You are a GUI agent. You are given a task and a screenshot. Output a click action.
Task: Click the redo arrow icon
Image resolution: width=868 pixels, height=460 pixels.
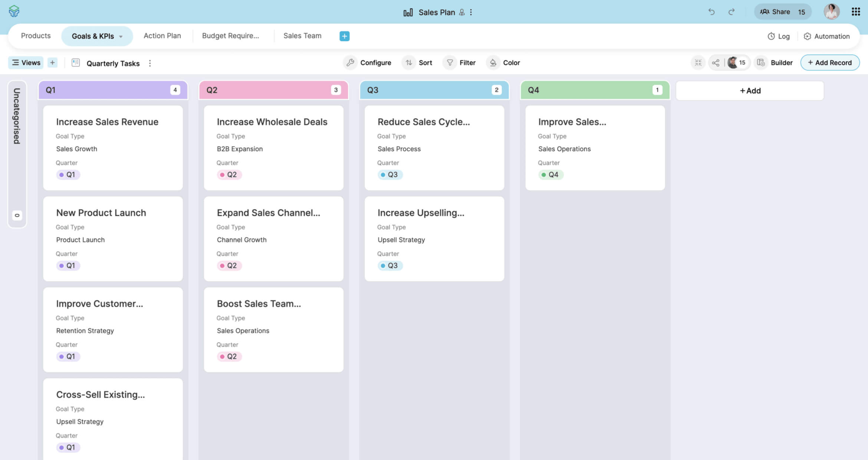point(731,12)
